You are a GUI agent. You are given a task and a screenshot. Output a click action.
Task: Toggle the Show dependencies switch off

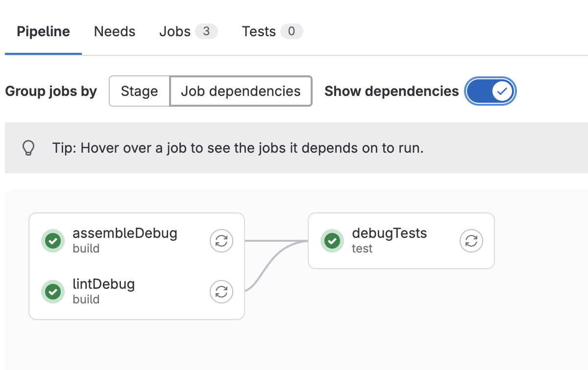[490, 91]
